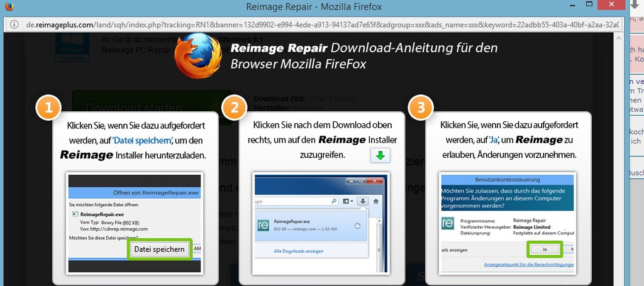The width and height of the screenshot is (644, 286).
Task: Click the highlighted 'Ja' button
Action: pos(545,249)
